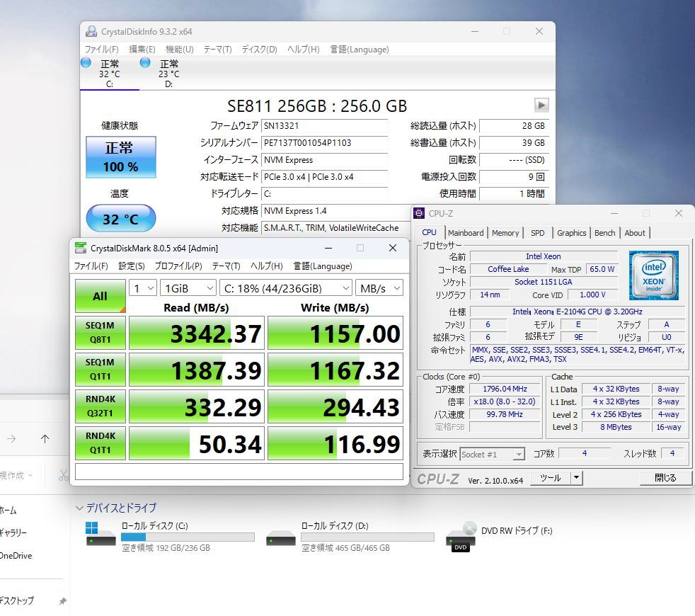695x616 pixels.
Task: Click the pin icon beside デスクトップ
Action: click(62, 601)
